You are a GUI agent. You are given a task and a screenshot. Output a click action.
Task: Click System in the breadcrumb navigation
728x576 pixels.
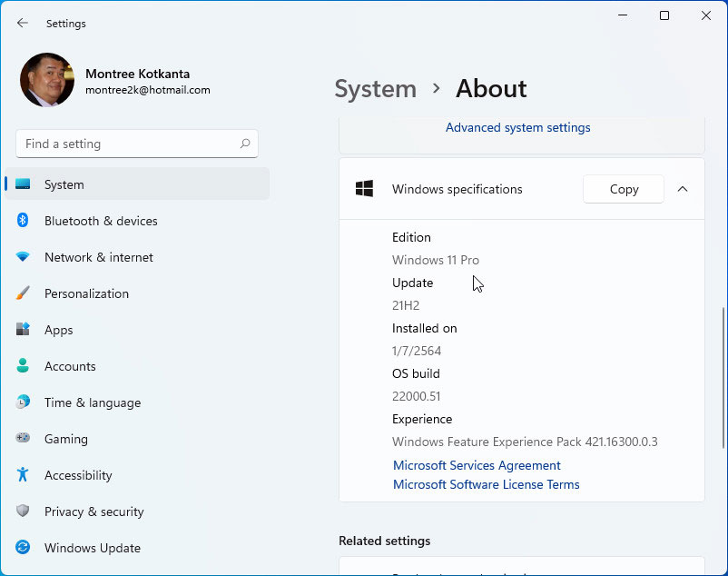pos(376,88)
